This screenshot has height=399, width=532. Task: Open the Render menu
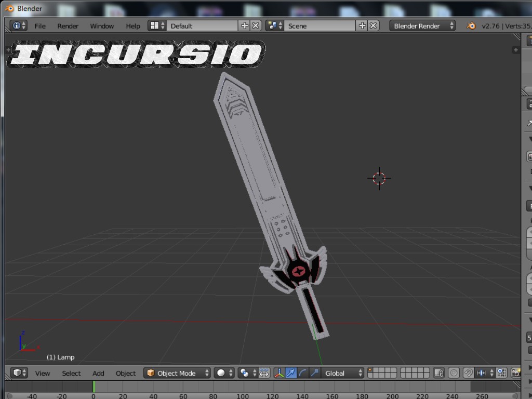pyautogui.click(x=68, y=25)
